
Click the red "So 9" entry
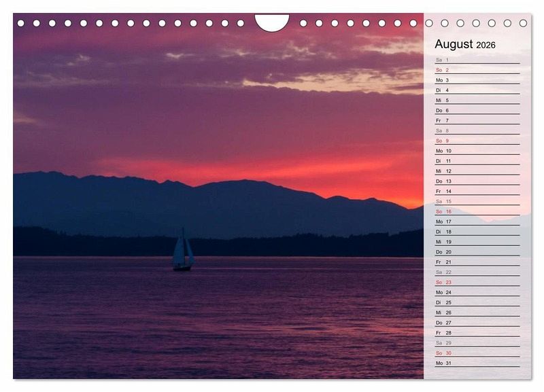(477, 141)
